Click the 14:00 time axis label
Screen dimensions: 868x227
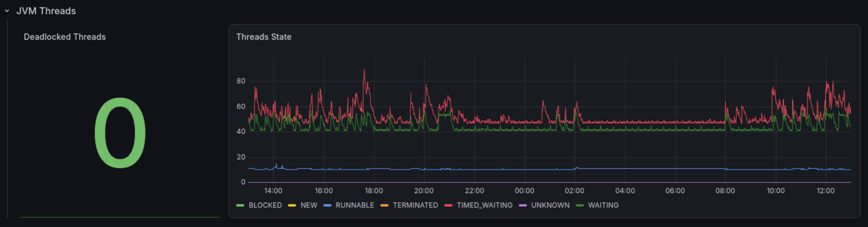tap(273, 191)
